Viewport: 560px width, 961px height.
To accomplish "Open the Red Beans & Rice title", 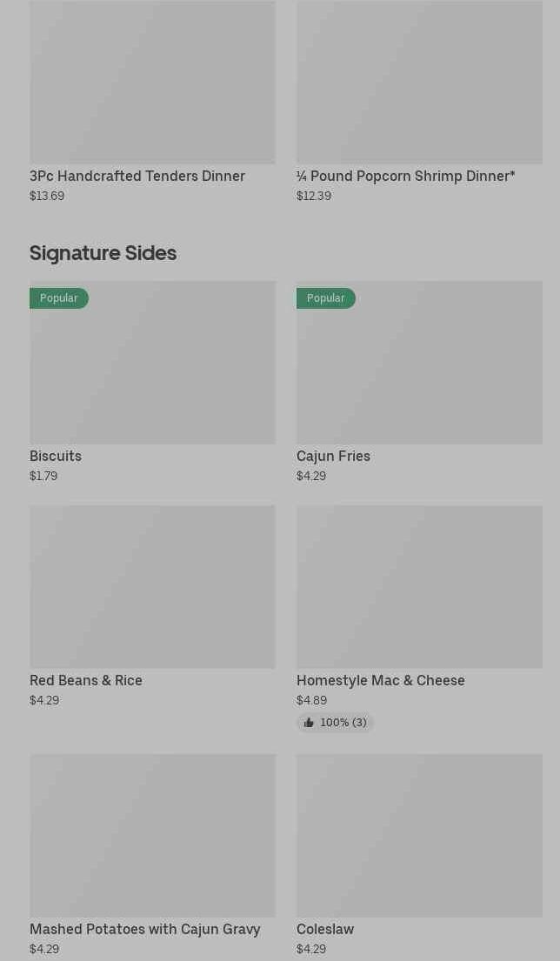I will tap(86, 680).
